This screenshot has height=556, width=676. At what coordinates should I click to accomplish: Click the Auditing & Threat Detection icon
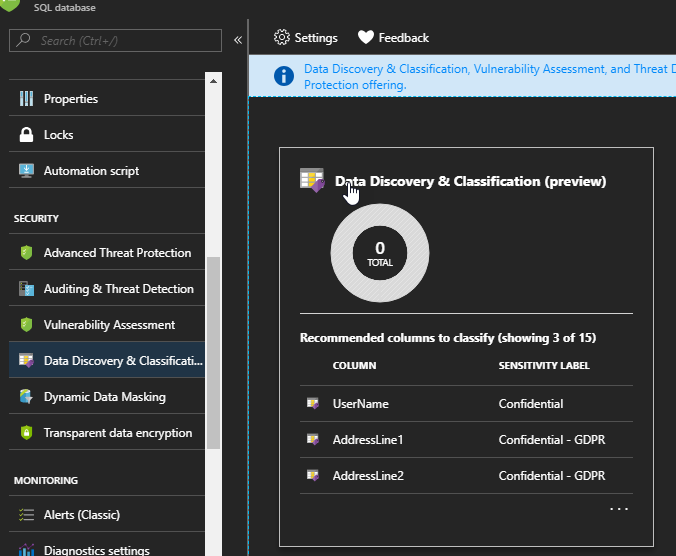[x=26, y=289]
